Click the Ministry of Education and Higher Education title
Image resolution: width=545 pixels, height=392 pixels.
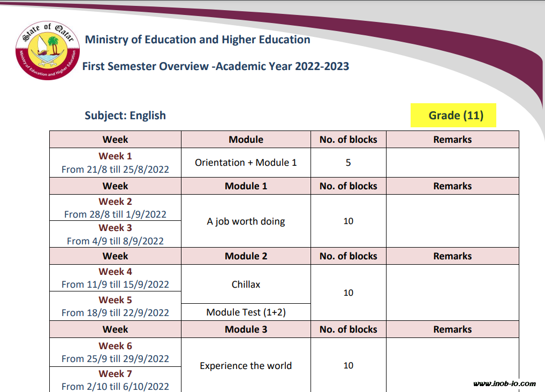198,40
